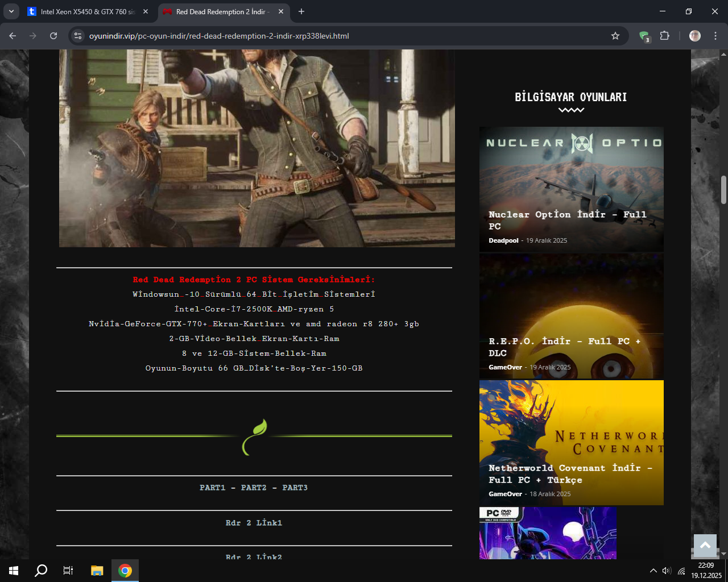Screen dimensions: 728x582
Task: Open Windows Search from the taskbar
Action: [41, 571]
